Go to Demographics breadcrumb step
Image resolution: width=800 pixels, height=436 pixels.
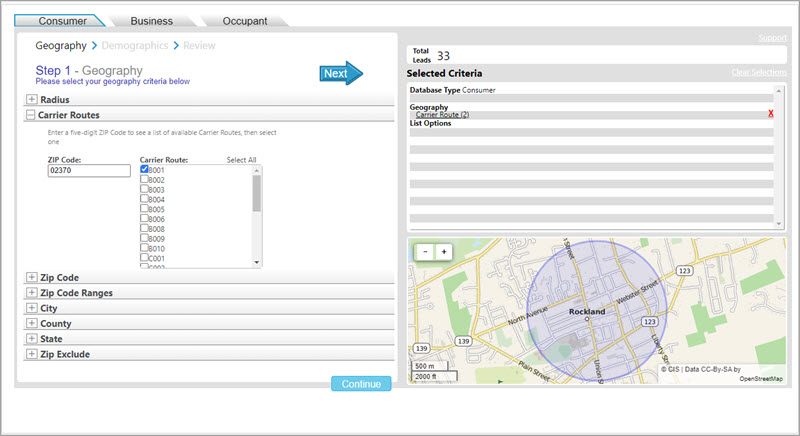(x=135, y=45)
